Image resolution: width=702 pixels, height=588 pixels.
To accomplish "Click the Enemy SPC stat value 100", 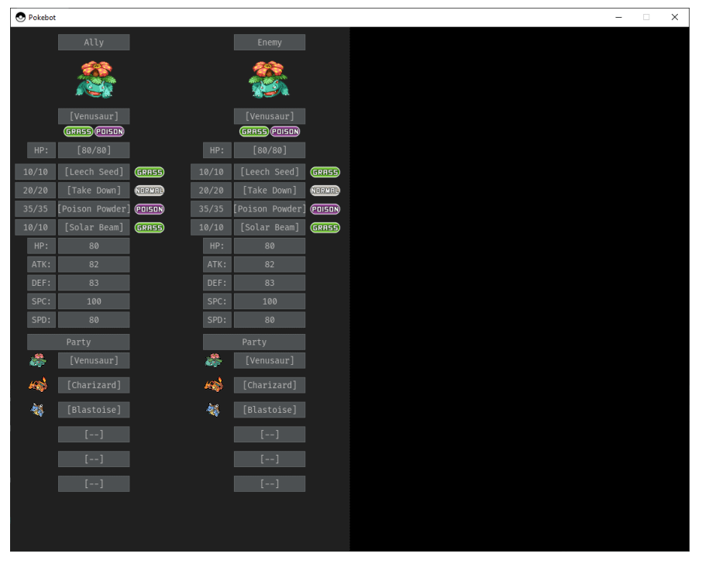I will click(x=270, y=301).
